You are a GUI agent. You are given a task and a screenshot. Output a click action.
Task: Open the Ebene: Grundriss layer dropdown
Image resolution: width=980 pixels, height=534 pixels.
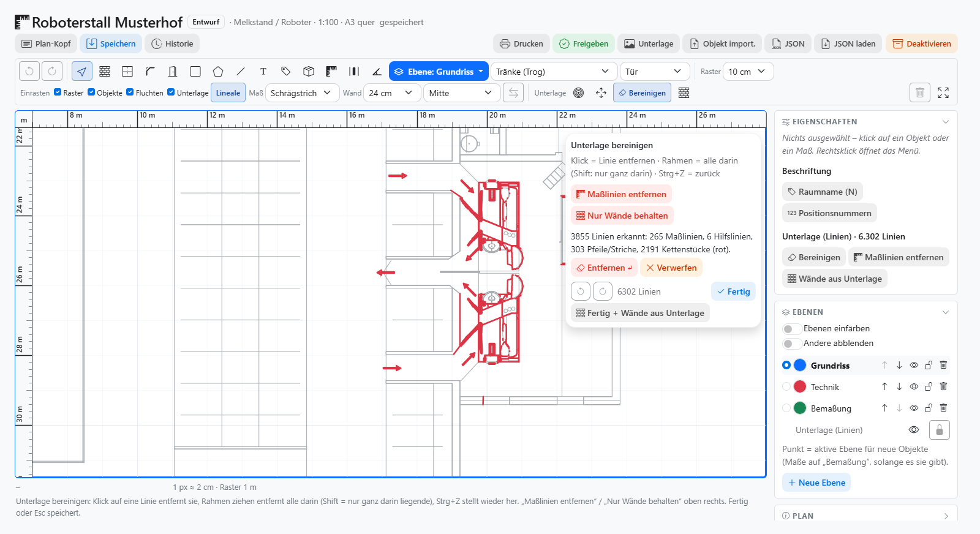[439, 72]
